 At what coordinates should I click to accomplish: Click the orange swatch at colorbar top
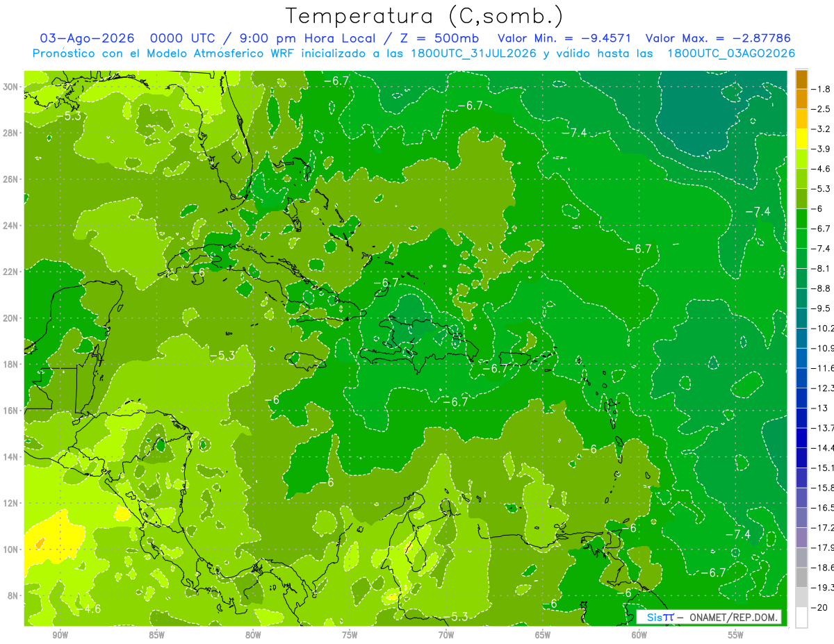(x=801, y=79)
